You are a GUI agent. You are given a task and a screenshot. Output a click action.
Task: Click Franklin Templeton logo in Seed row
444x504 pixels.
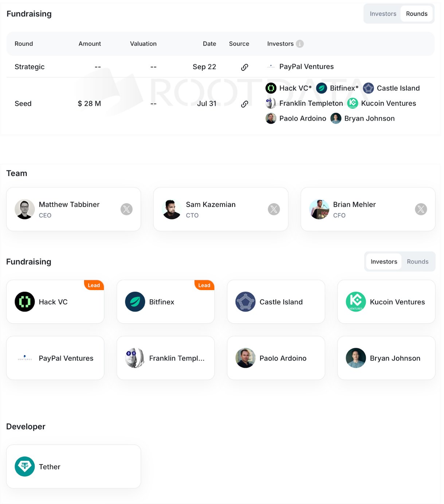point(271,103)
